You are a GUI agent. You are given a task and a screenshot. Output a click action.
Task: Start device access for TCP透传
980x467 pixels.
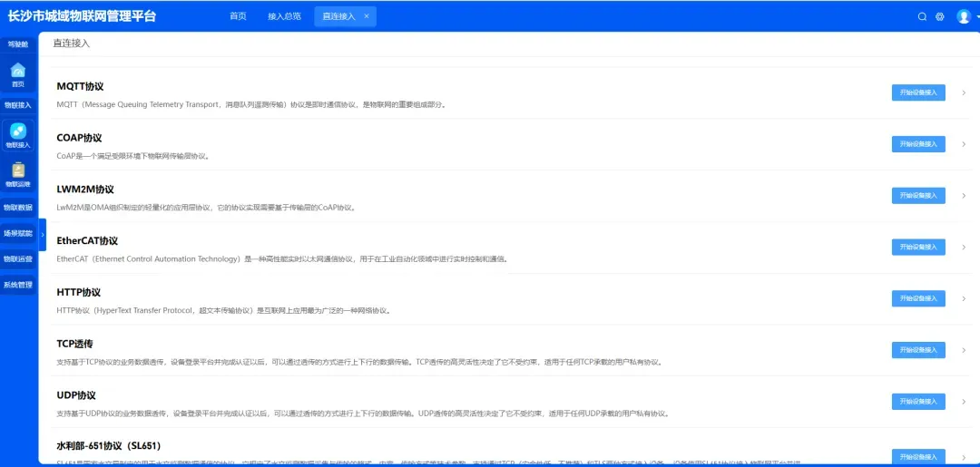pyautogui.click(x=918, y=350)
